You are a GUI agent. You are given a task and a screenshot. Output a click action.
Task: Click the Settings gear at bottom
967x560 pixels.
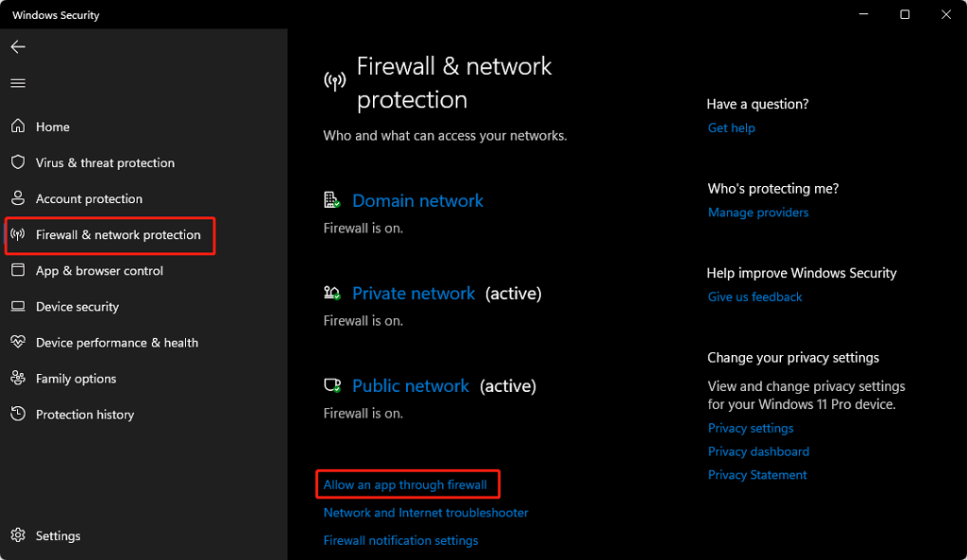[x=18, y=535]
